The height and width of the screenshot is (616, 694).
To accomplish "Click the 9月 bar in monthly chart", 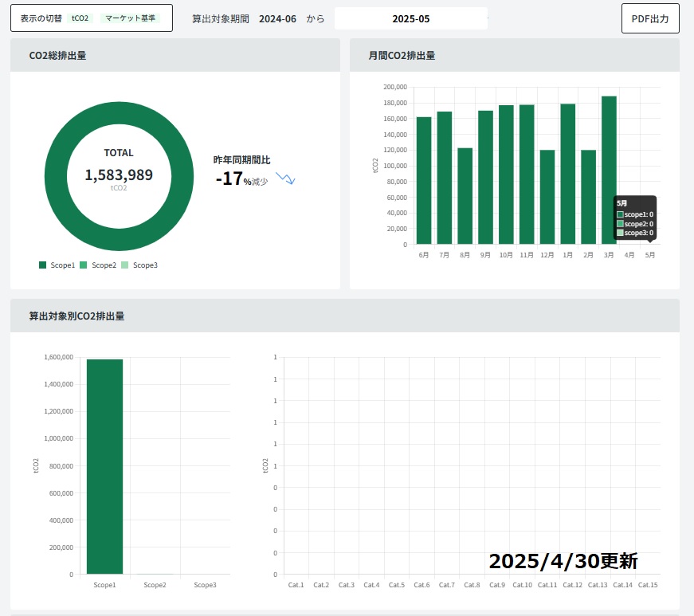I will pyautogui.click(x=485, y=178).
